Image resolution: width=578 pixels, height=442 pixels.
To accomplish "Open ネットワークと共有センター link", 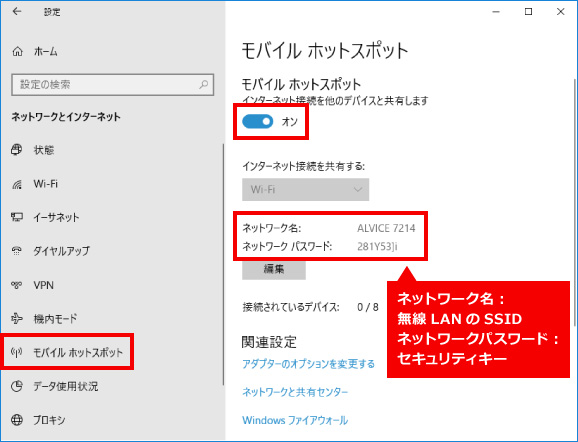I will click(295, 392).
